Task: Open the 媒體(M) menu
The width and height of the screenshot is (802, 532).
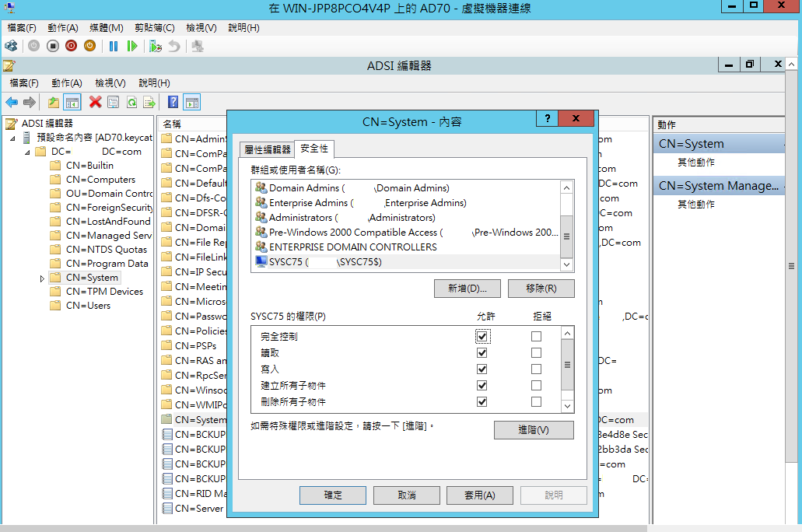Action: pyautogui.click(x=107, y=28)
